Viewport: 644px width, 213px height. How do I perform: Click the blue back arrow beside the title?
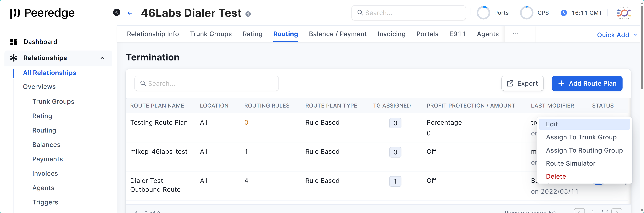[129, 13]
